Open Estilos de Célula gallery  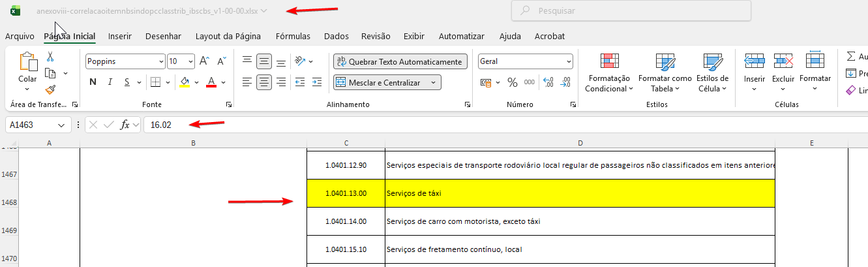point(712,74)
